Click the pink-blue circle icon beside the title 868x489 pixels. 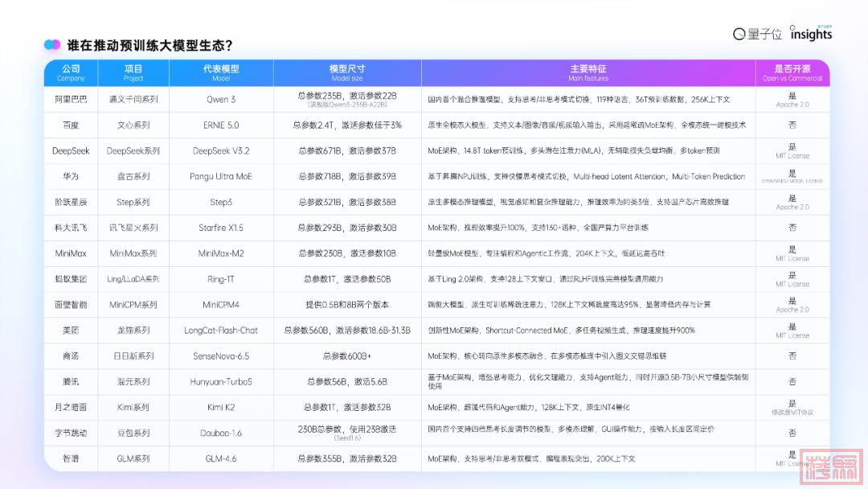(52, 45)
